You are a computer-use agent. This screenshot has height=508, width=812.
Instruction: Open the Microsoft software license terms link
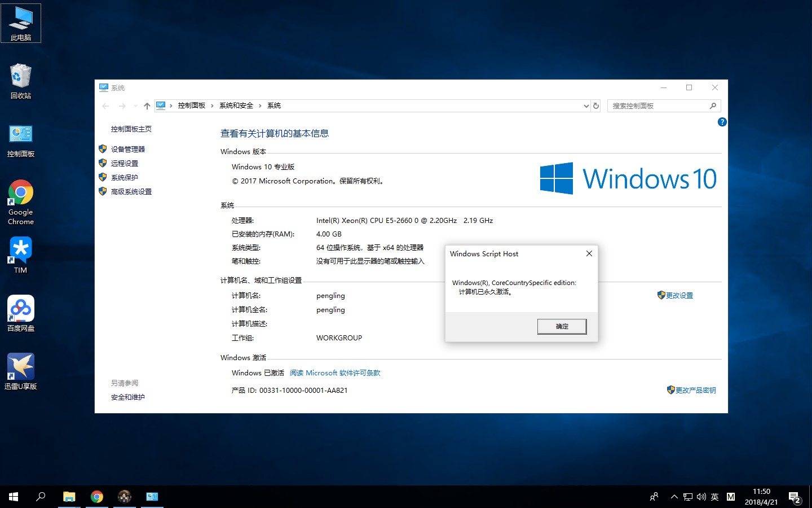pyautogui.click(x=335, y=373)
